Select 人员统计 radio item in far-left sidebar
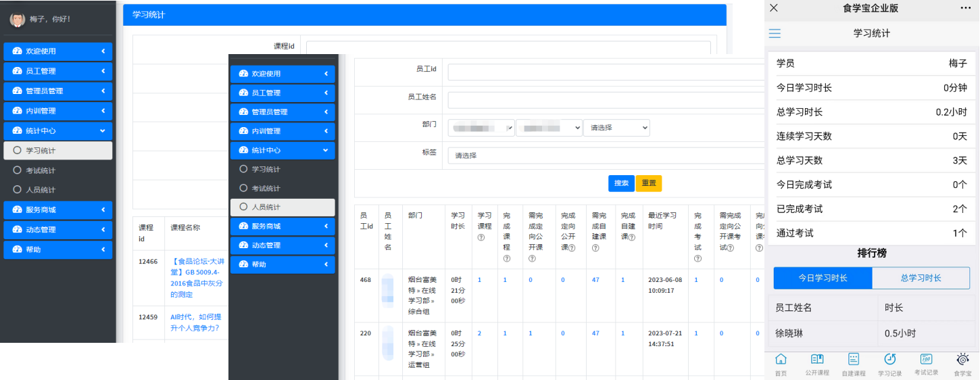The width and height of the screenshot is (980, 380). [41, 190]
